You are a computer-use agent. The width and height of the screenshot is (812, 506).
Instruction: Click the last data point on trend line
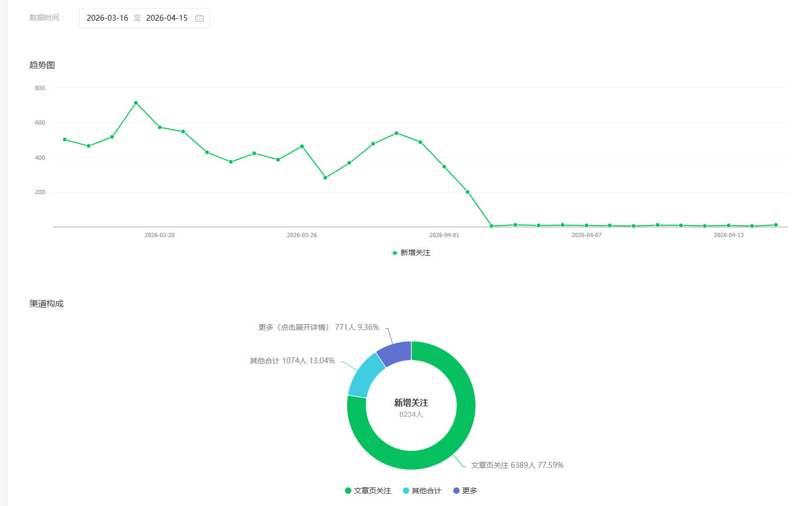pyautogui.click(x=776, y=225)
